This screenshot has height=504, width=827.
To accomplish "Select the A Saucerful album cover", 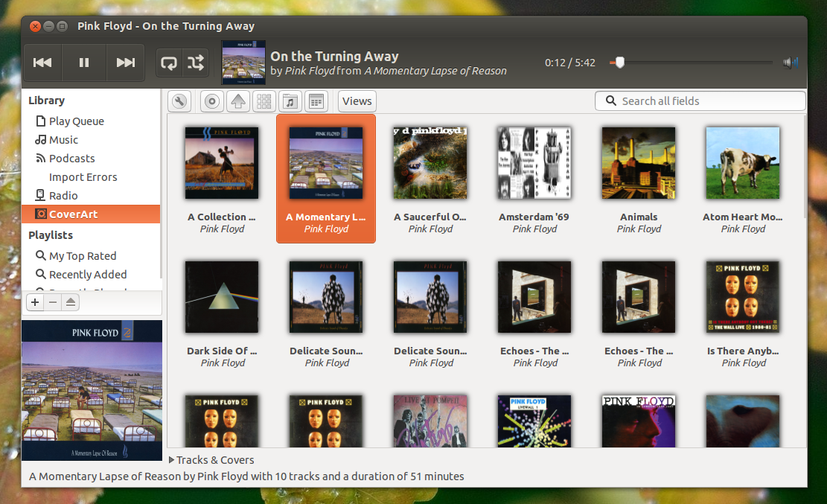I will pos(430,163).
